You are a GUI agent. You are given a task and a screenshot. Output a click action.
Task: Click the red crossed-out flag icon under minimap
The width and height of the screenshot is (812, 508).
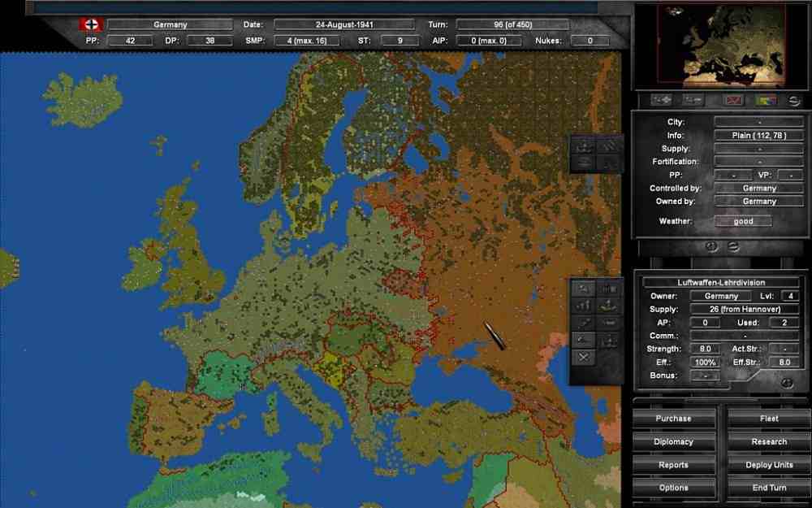pos(733,100)
